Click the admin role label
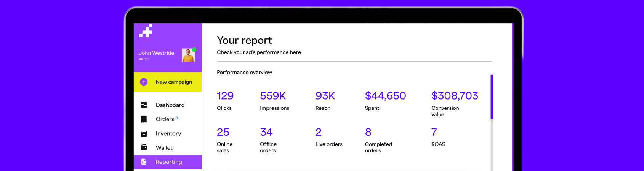644x171 pixels. (144, 59)
